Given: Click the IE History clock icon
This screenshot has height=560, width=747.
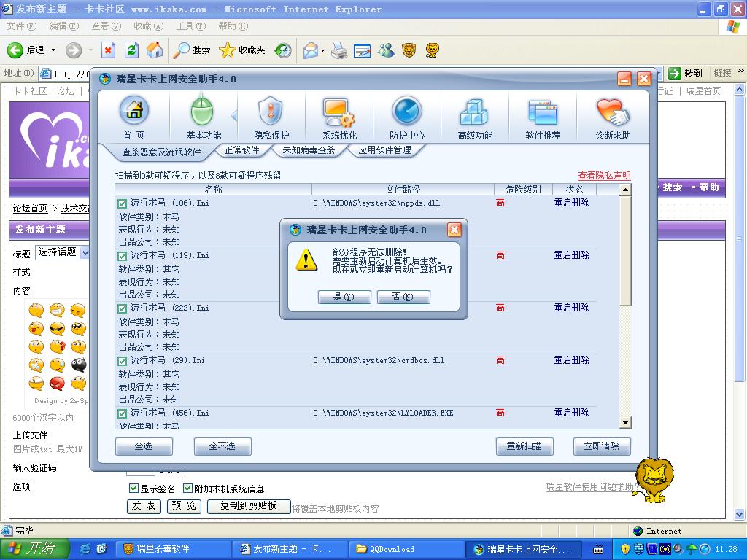Looking at the screenshot, I should pyautogui.click(x=284, y=50).
